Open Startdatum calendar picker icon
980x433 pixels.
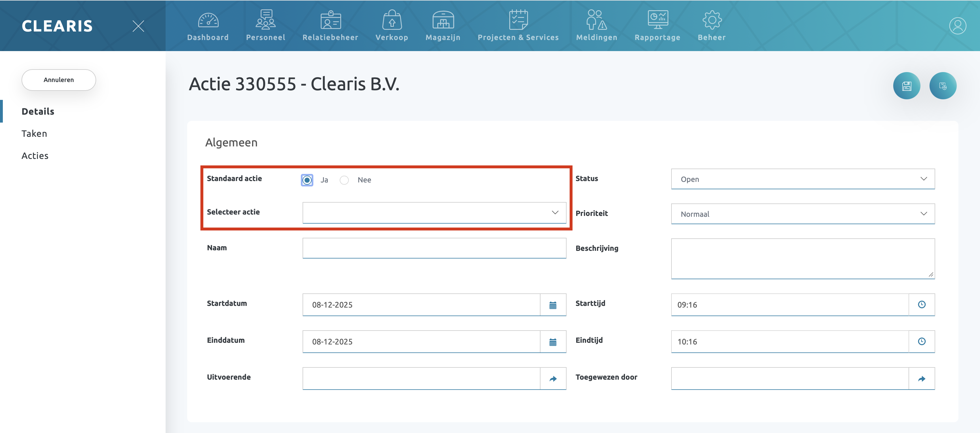(x=553, y=305)
